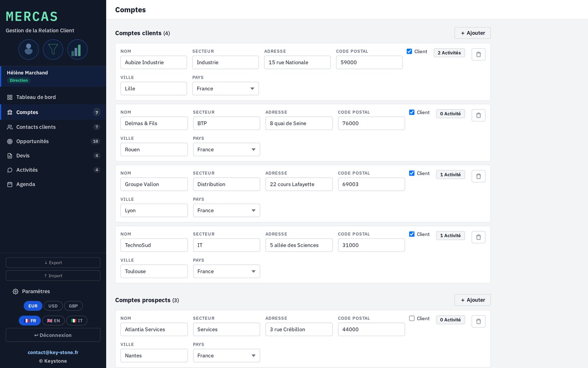Click trash icon for Delmas & Fils
Screen dimensions: 588x368
478,115
